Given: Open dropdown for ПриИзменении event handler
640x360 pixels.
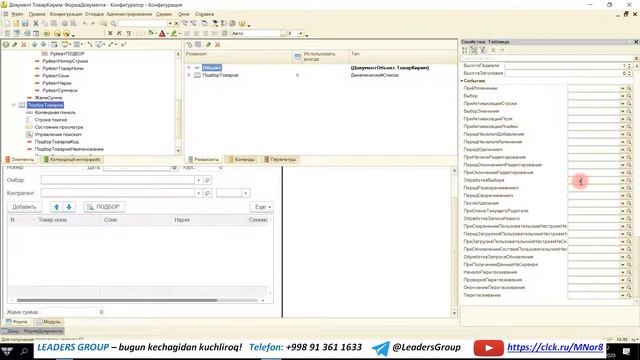Looking at the screenshot, I should point(623,88).
